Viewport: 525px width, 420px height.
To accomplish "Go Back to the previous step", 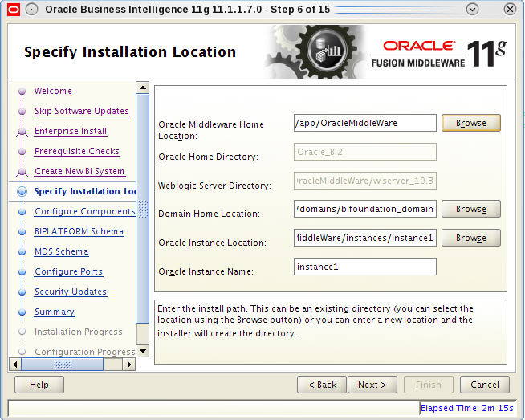I will (322, 385).
